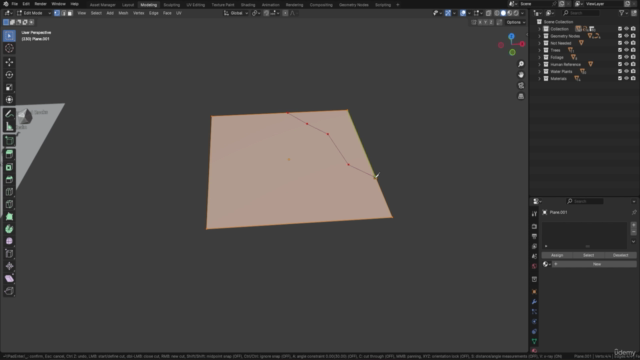Switch to solid viewport shading
This screenshot has width=640, height=360.
[x=503, y=13]
